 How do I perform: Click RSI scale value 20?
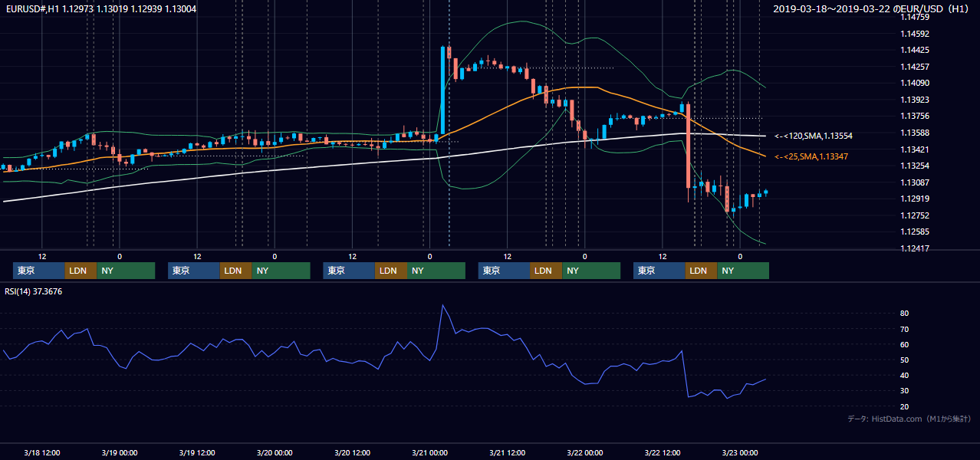pos(905,406)
